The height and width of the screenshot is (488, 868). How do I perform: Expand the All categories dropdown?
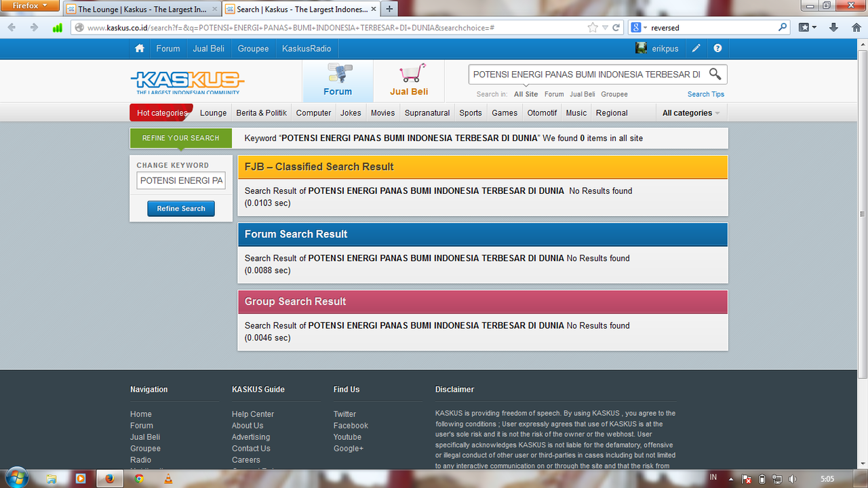[x=690, y=113]
